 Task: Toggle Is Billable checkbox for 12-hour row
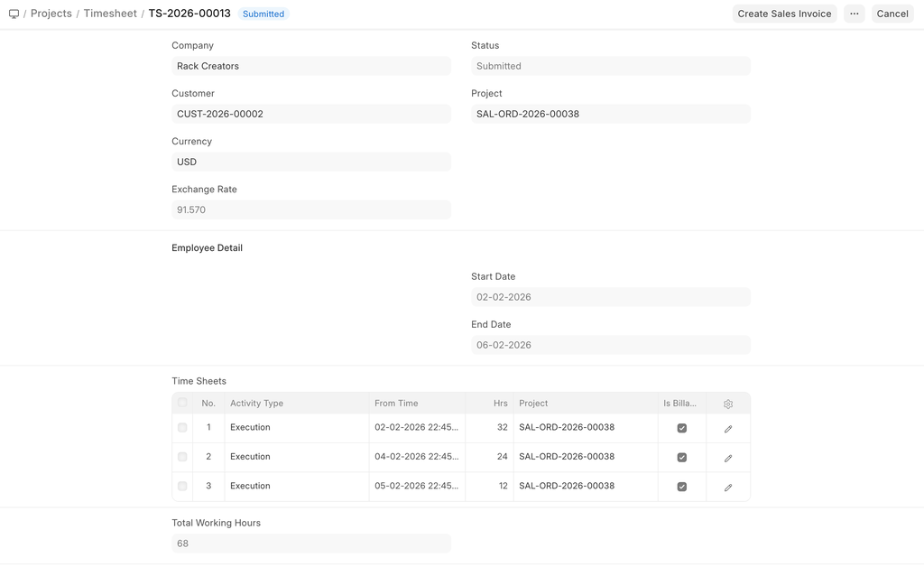[x=682, y=487]
